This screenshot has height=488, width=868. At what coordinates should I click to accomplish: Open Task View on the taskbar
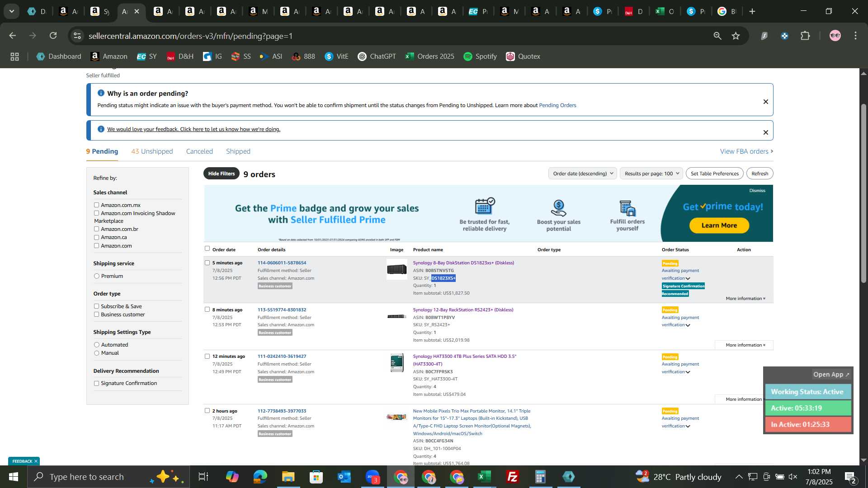pyautogui.click(x=203, y=477)
